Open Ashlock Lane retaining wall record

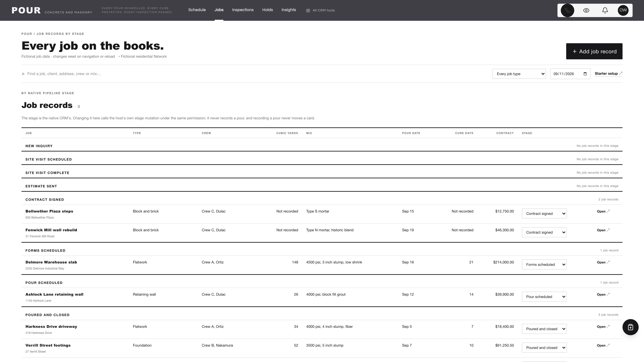point(603,295)
